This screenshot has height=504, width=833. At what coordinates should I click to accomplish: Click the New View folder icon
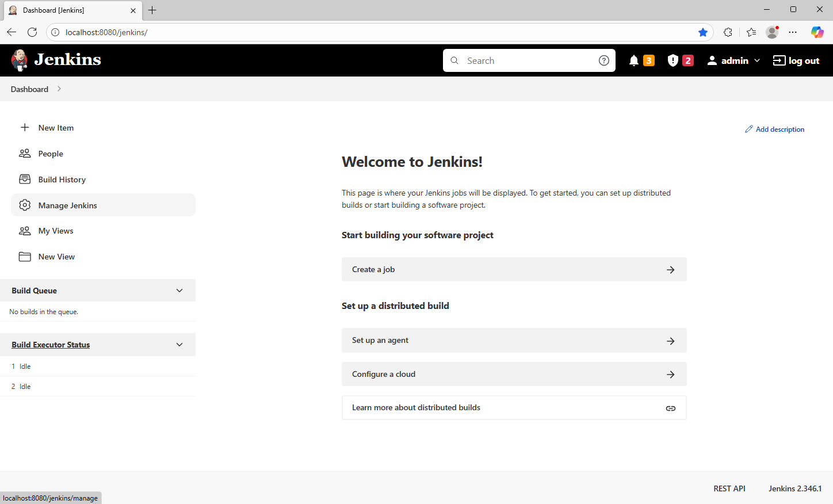(x=25, y=257)
